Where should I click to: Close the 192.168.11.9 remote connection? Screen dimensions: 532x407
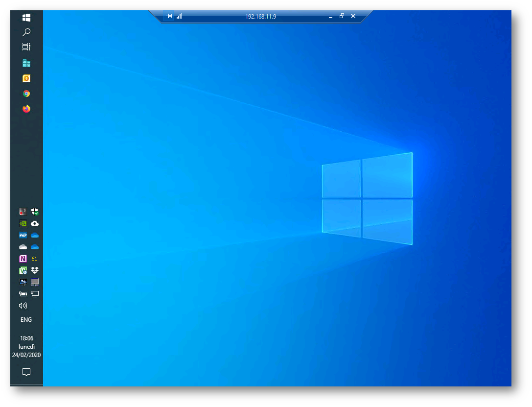point(353,16)
